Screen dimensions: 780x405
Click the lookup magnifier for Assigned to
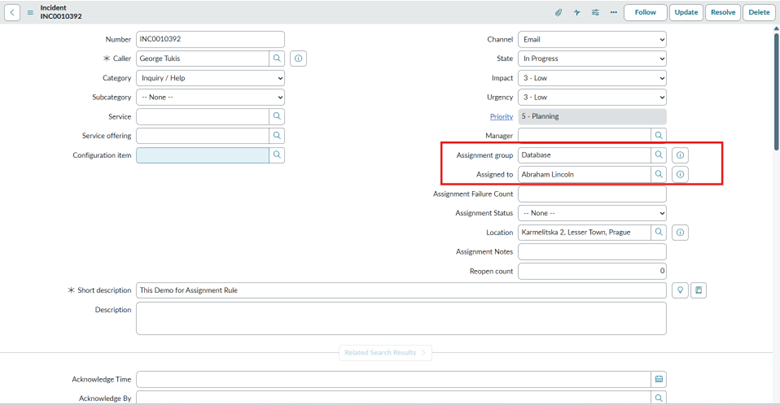pyautogui.click(x=659, y=174)
